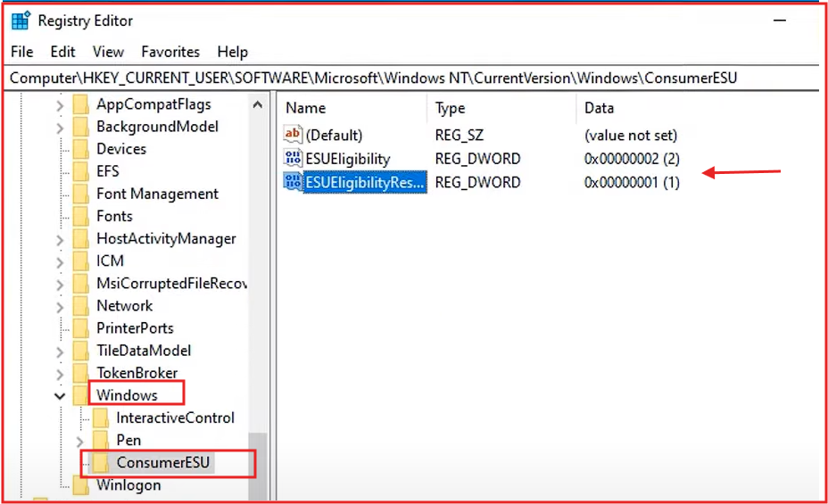Image resolution: width=828 pixels, height=504 pixels.
Task: Expand the AppCompatFlags key
Action: (x=60, y=105)
